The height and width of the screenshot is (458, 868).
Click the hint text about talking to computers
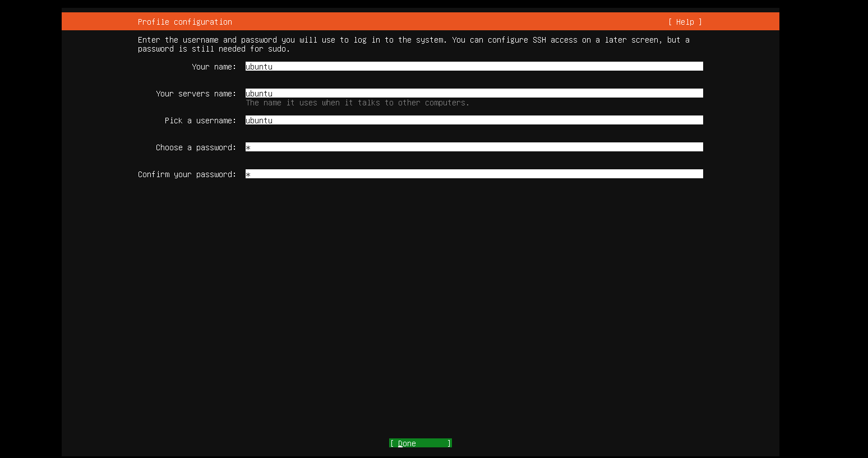(x=357, y=103)
